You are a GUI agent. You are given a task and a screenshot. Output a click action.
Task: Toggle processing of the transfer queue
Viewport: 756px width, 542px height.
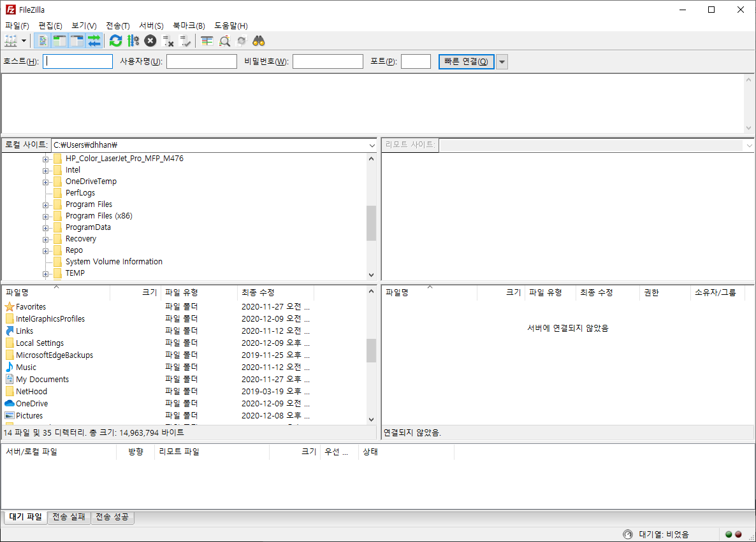(133, 41)
